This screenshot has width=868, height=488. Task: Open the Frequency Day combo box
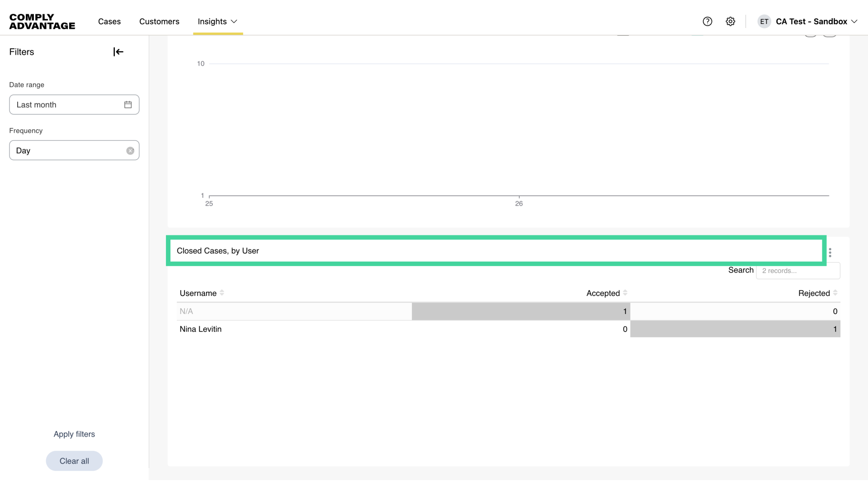[68, 150]
